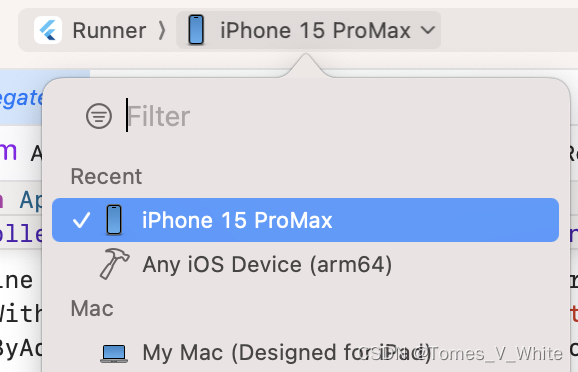Click the checkmark beside iPhone 15 ProMax
Viewport: 578px width, 372px height.
[x=81, y=220]
